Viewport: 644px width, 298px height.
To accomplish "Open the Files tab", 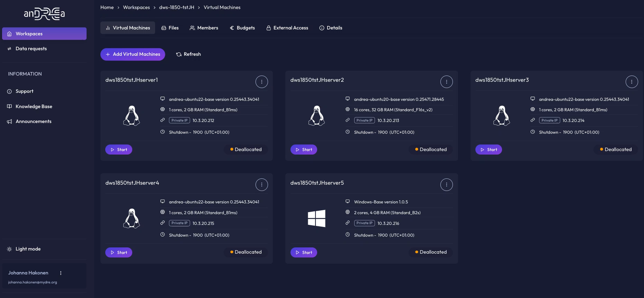I will coord(170,28).
